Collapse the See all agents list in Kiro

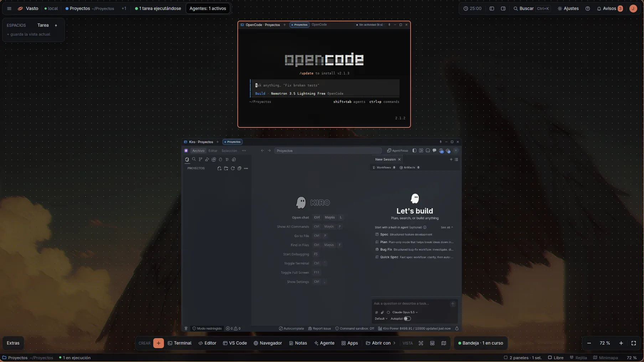[447, 227]
